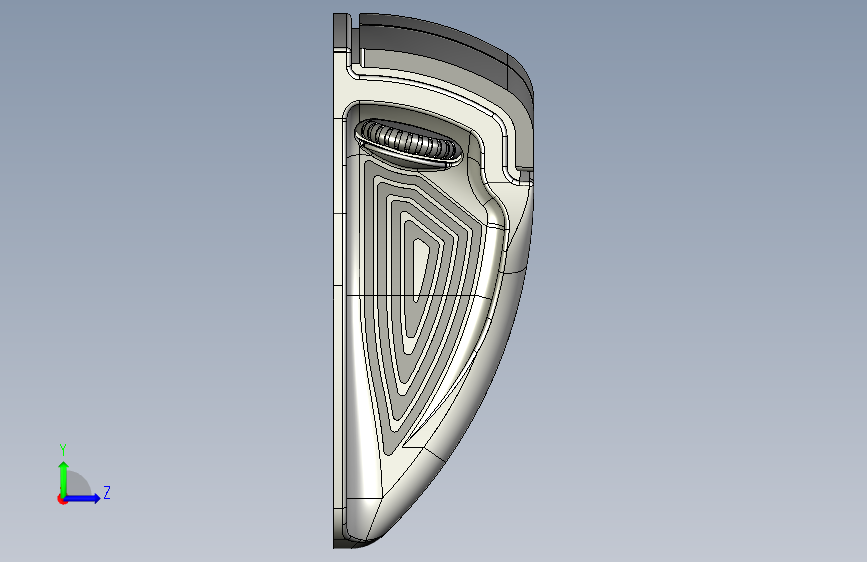The image size is (867, 562).
Task: Click the coordinate axis triad indicator
Action: point(83,475)
